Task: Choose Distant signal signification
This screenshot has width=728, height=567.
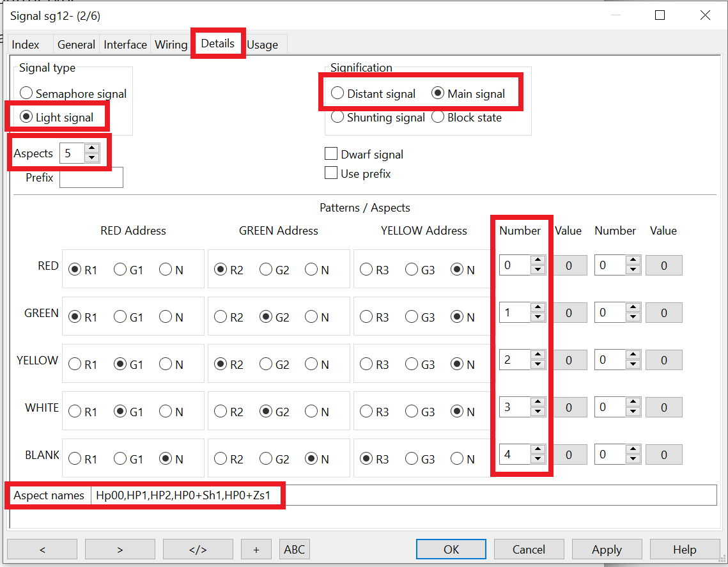Action: [337, 94]
